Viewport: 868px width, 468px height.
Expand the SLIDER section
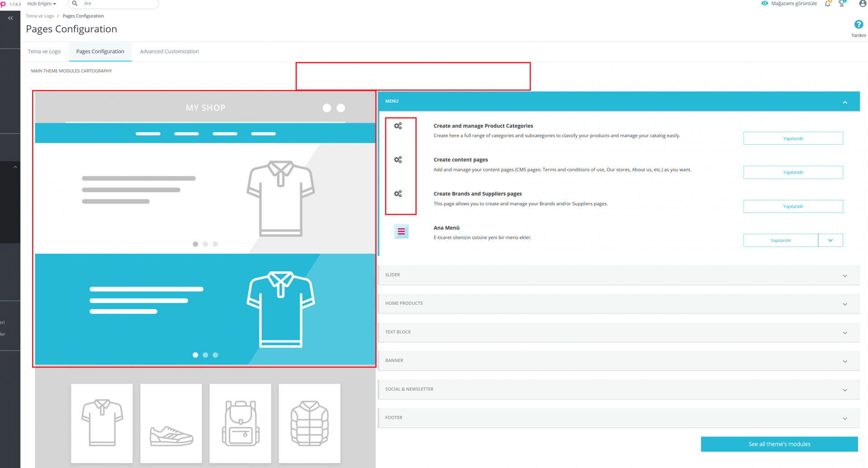845,276
